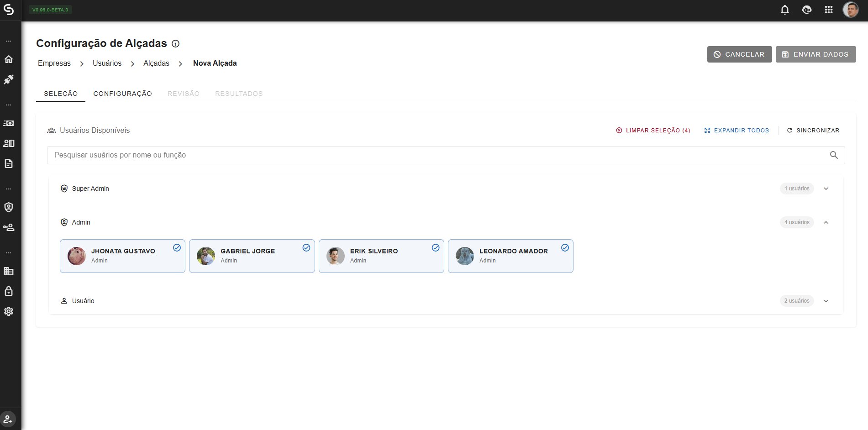
Task: Open the notifications bell icon
Action: pyautogui.click(x=785, y=10)
